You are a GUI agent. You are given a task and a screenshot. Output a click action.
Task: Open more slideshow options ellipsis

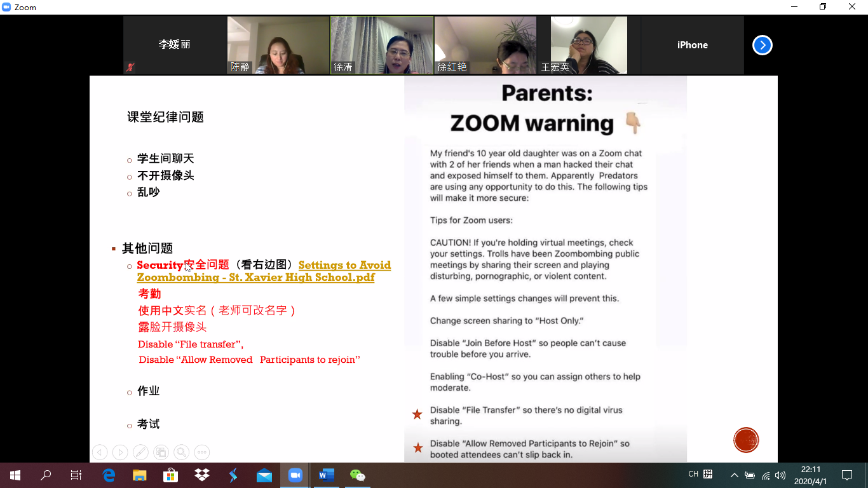[x=201, y=452]
